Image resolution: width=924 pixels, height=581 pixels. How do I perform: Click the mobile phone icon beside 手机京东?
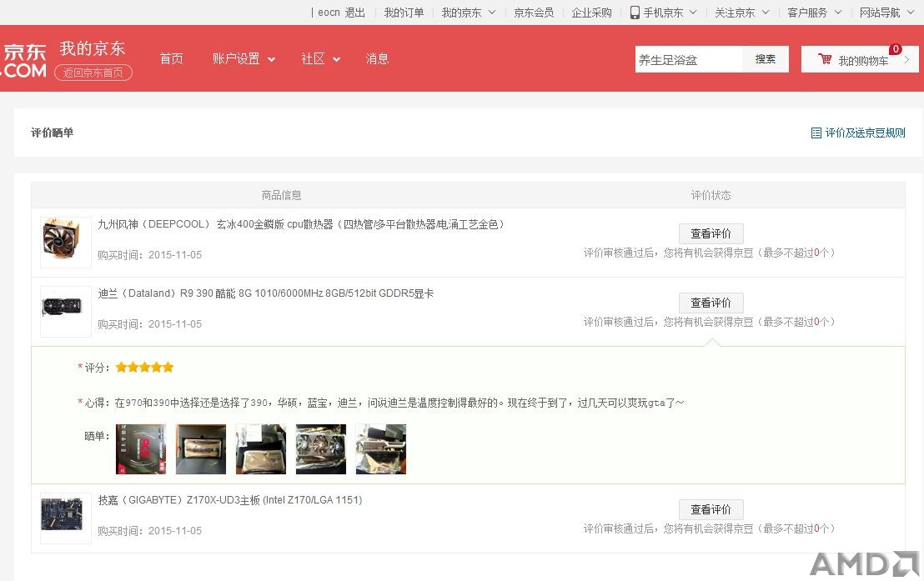coord(635,13)
